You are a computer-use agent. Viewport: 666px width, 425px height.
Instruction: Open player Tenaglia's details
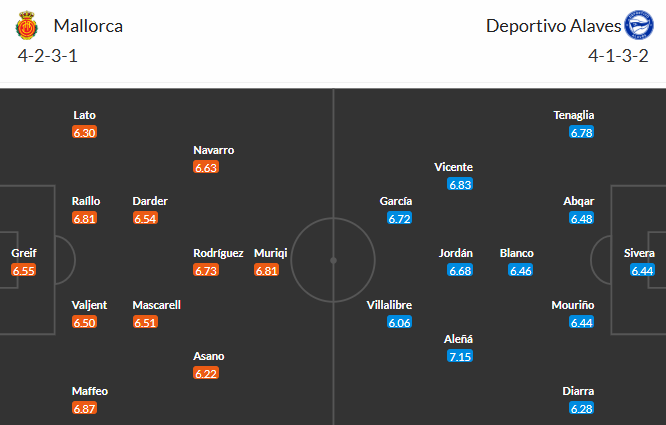580,115
